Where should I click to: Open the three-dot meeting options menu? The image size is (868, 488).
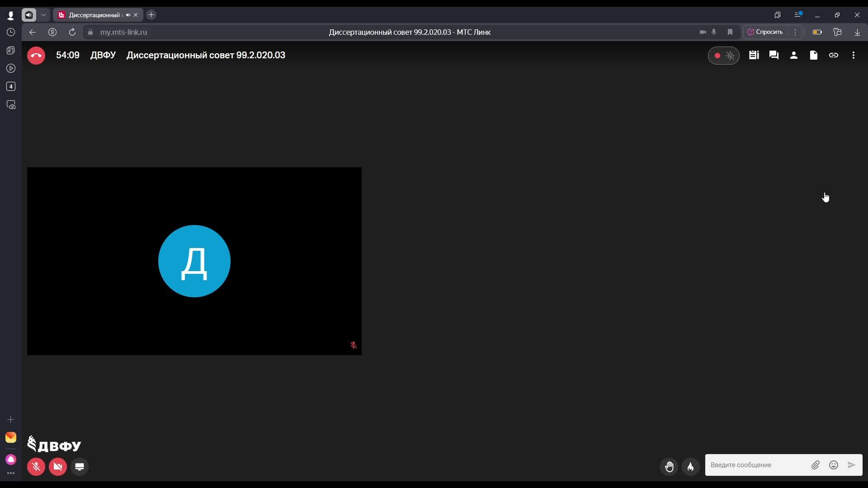click(x=853, y=55)
